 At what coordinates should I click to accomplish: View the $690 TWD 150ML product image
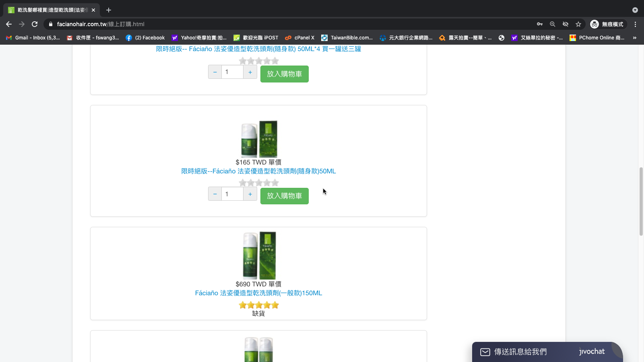click(259, 255)
